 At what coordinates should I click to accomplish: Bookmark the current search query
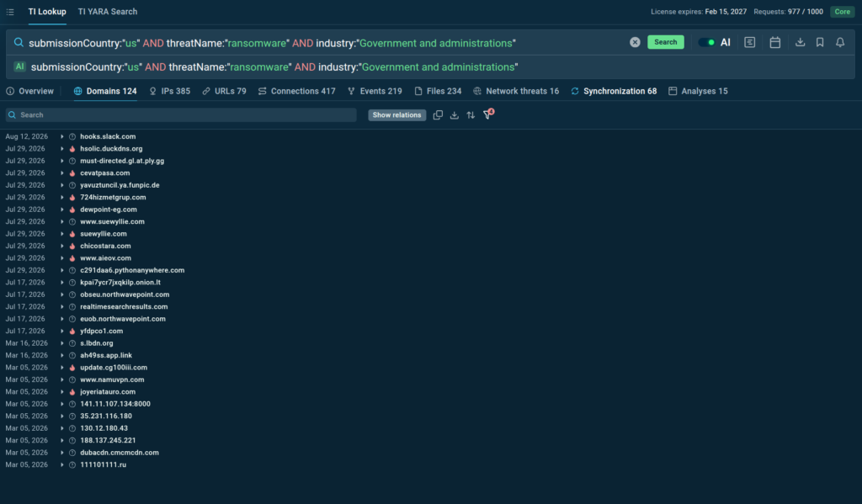(x=820, y=42)
